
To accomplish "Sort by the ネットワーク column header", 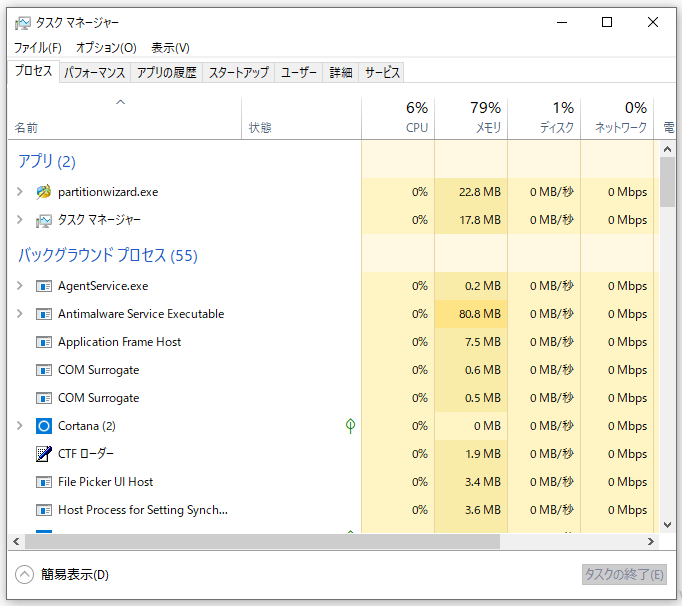I will pyautogui.click(x=617, y=118).
